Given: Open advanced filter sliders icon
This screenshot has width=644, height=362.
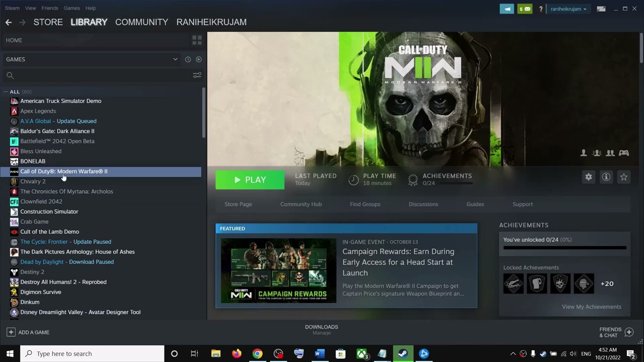Looking at the screenshot, I should (197, 75).
